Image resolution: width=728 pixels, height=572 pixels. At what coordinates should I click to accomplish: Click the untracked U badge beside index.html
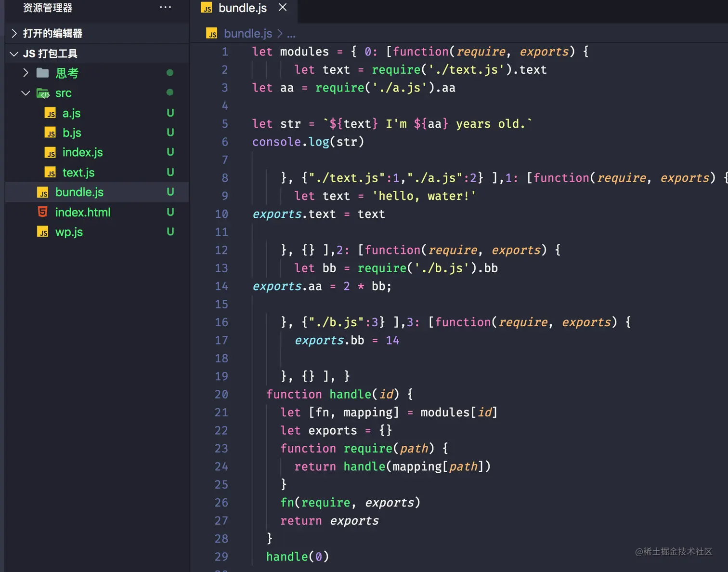tap(170, 212)
